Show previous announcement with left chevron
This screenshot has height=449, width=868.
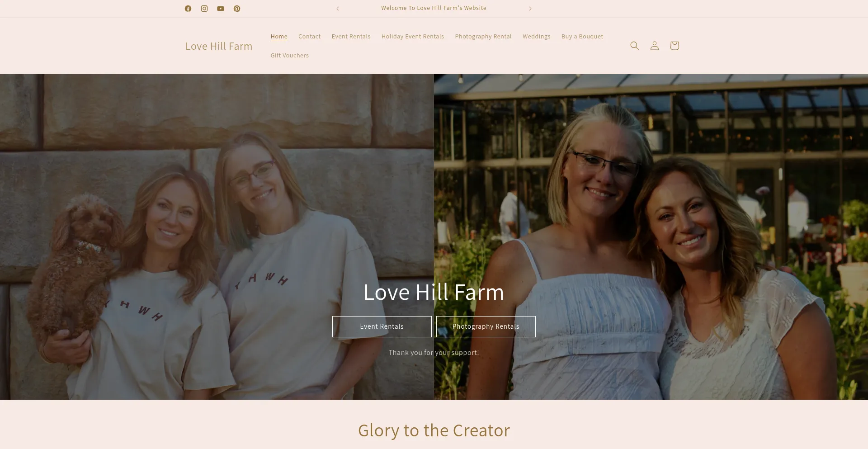click(x=338, y=9)
